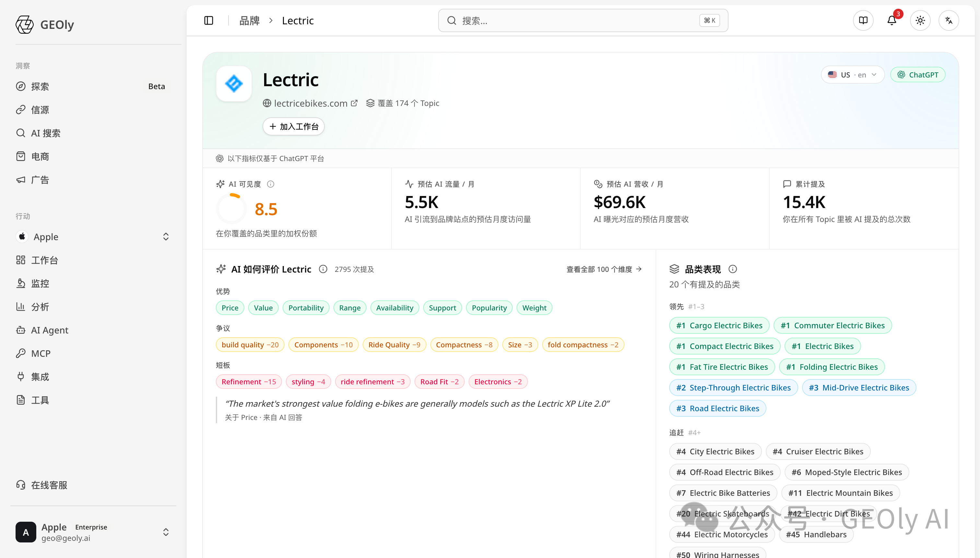Click the Value strength tag
Viewport: 980px width, 558px height.
(263, 308)
